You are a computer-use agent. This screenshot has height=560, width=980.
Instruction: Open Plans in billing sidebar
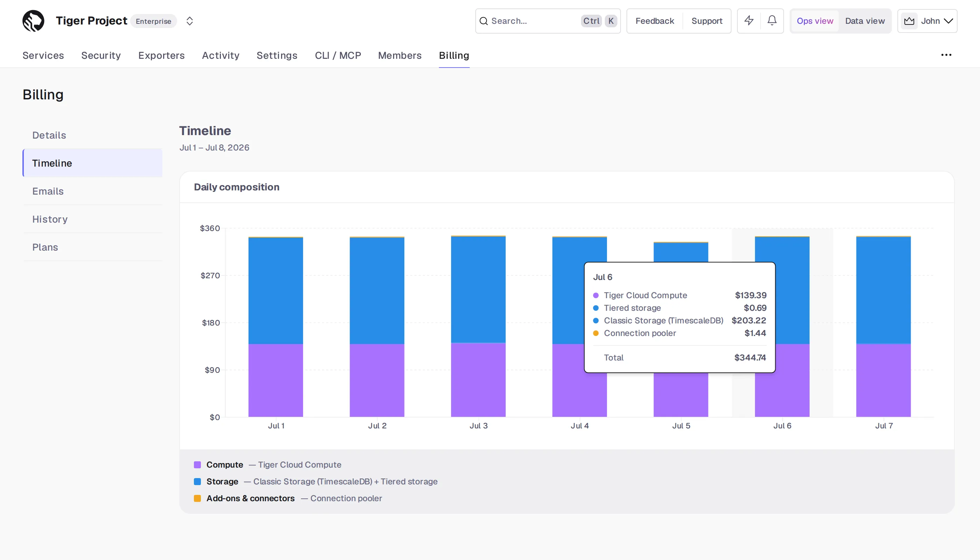[92, 247]
